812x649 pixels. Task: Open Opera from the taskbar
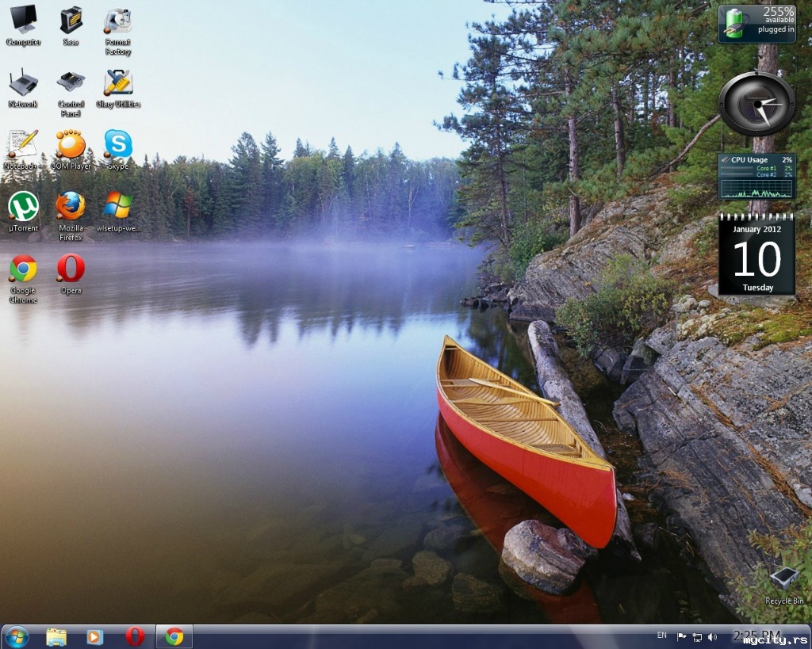tap(135, 637)
